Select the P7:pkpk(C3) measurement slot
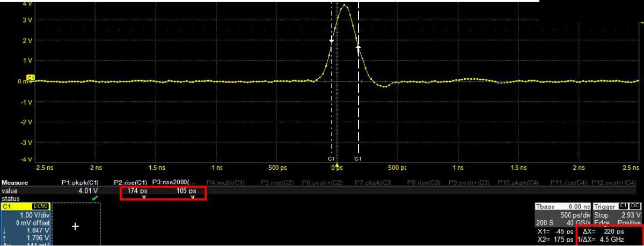644x246 pixels. coord(374,184)
